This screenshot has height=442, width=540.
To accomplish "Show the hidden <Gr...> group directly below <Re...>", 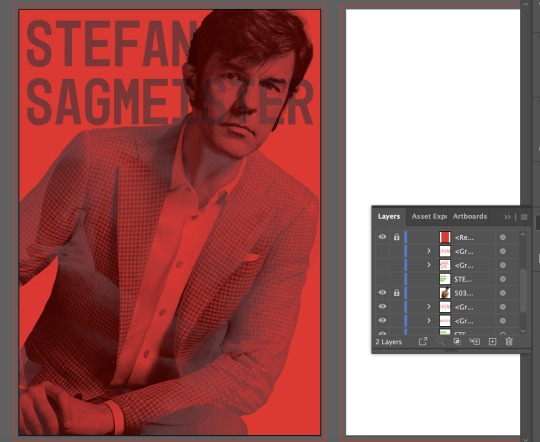I will point(382,251).
